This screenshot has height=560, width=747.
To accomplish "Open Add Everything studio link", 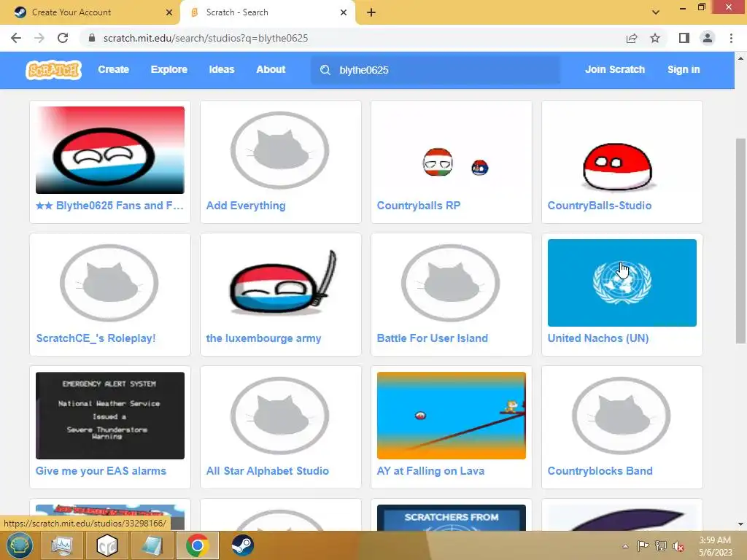I will (246, 206).
